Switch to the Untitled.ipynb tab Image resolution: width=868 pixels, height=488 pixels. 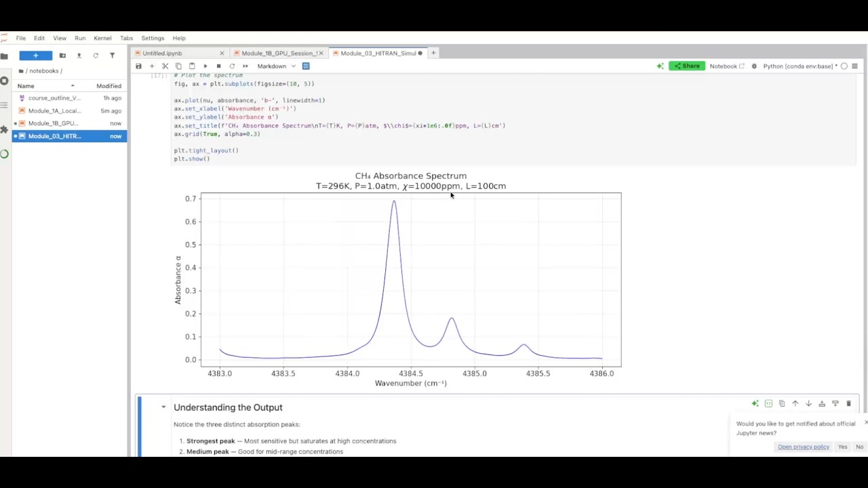tap(179, 53)
